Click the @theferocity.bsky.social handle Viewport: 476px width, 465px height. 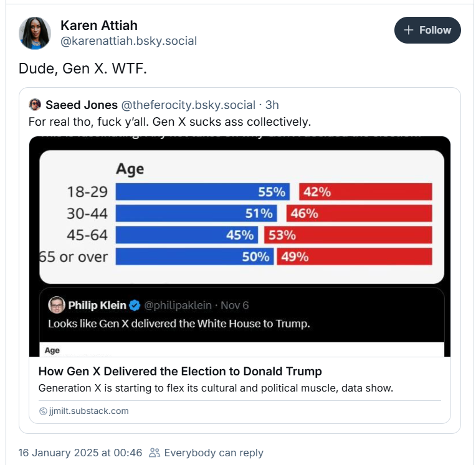click(x=188, y=105)
